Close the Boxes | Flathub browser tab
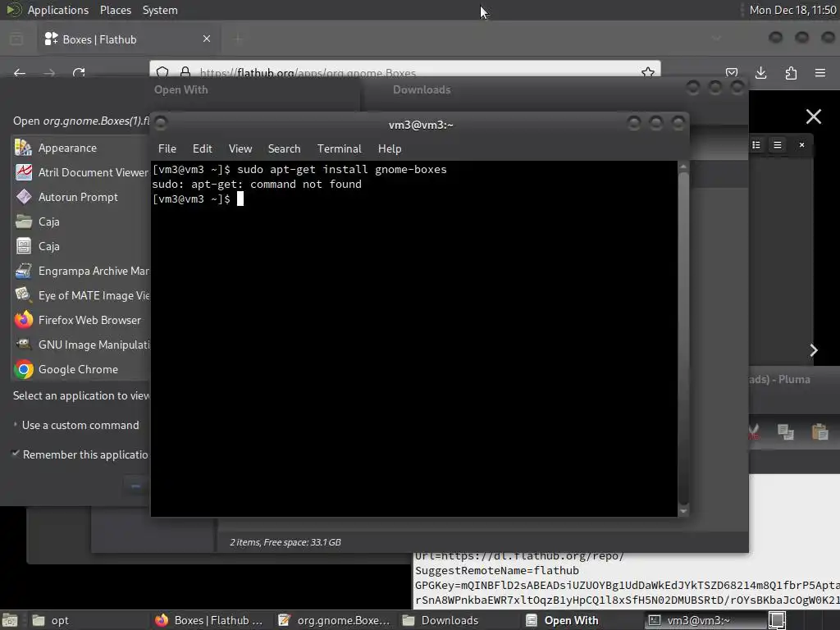Screen dimensions: 840x630 point(207,39)
